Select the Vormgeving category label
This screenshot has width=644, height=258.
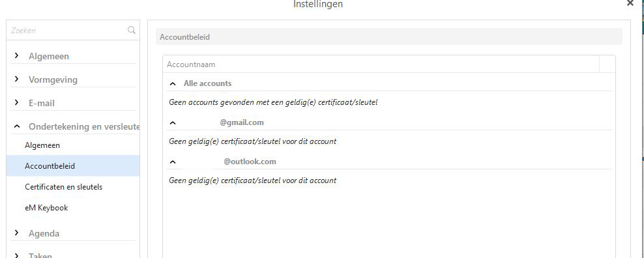[x=53, y=79]
